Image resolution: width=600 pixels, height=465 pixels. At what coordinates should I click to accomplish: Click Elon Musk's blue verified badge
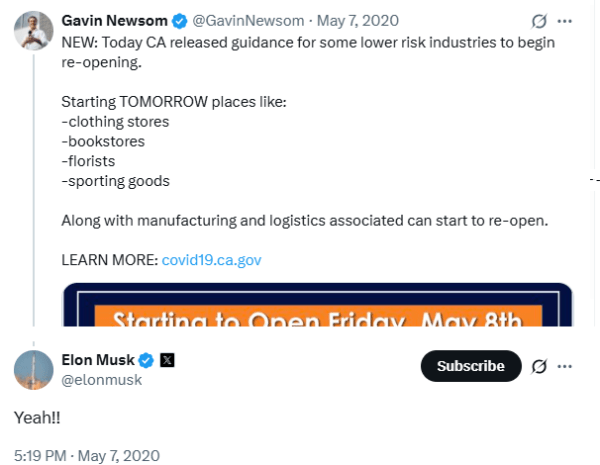pos(144,359)
